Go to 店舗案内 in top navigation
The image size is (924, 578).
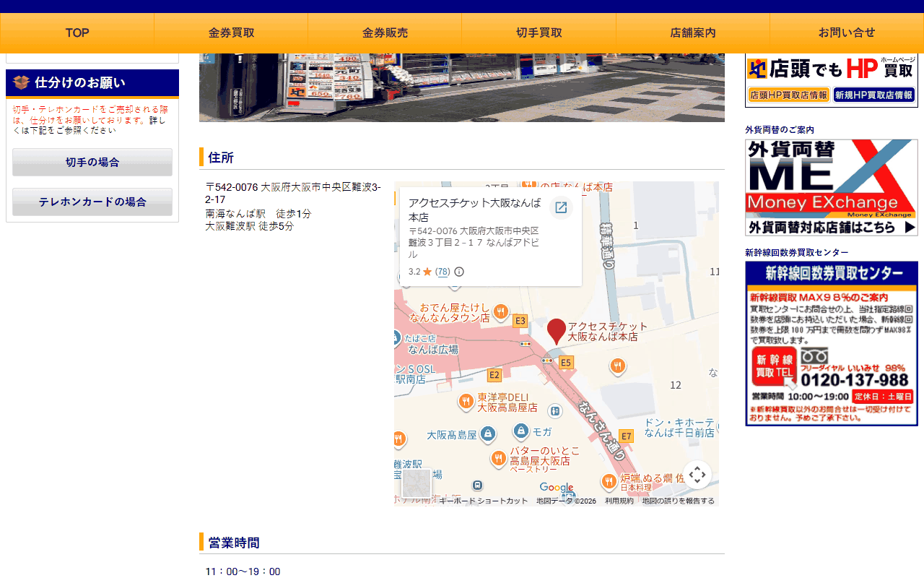(693, 33)
